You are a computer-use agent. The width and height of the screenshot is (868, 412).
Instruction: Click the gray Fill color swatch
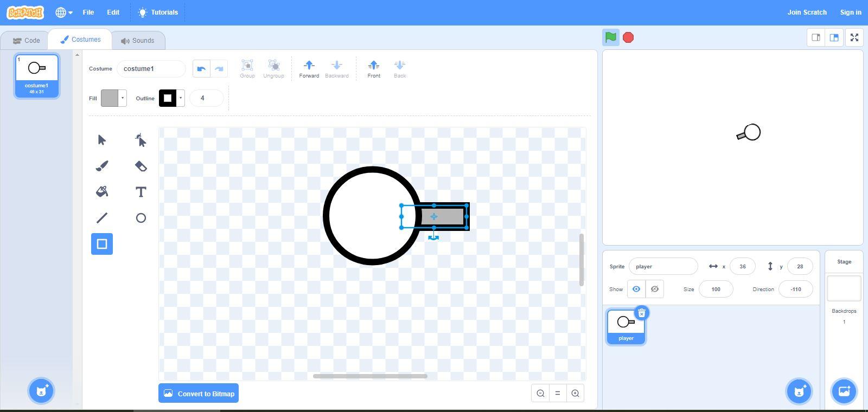coord(110,98)
